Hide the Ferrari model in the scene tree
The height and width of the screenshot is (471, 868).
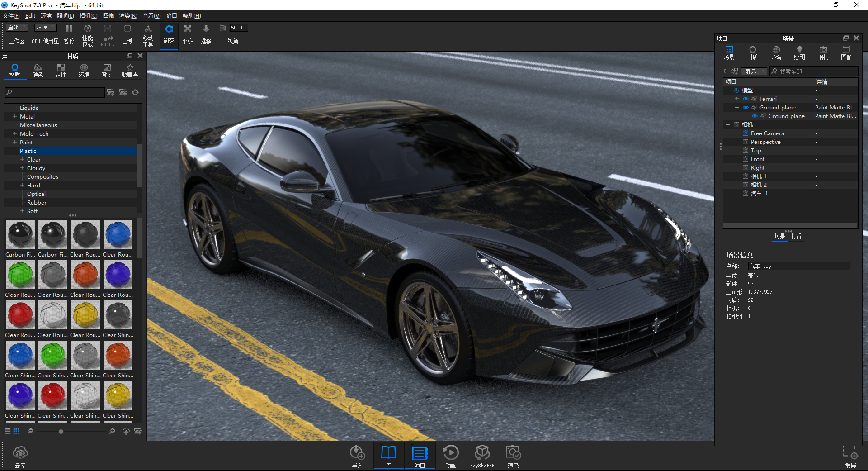point(745,99)
